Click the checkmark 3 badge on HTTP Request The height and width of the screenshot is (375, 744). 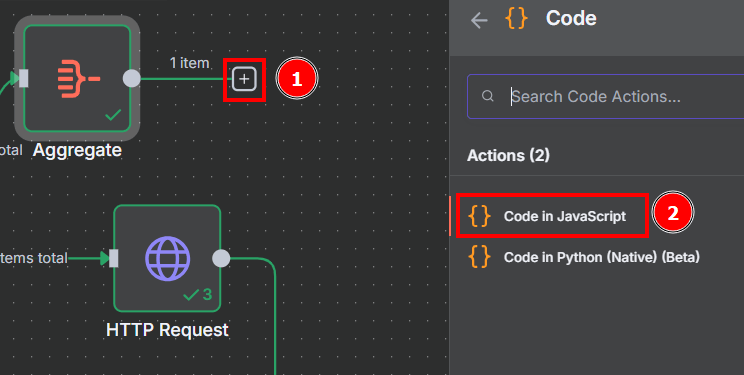[198, 295]
